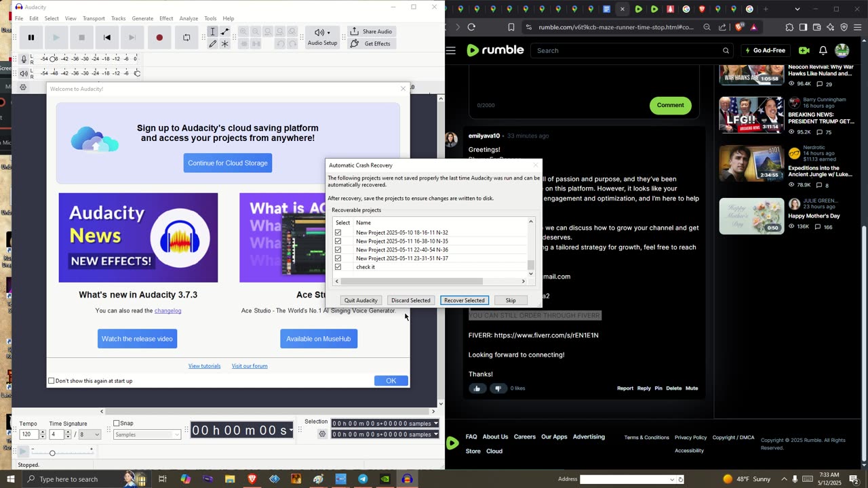Click the timeline options gear icon
The image size is (868, 488).
pos(23,87)
